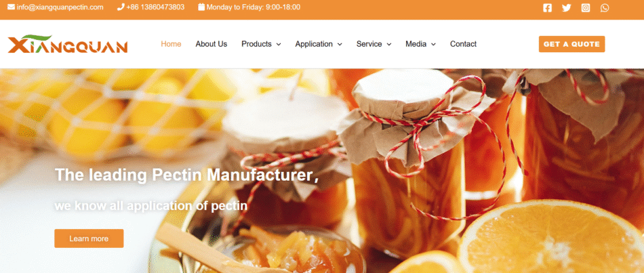Go to the Home menu item
This screenshot has height=273, width=644.
click(171, 44)
